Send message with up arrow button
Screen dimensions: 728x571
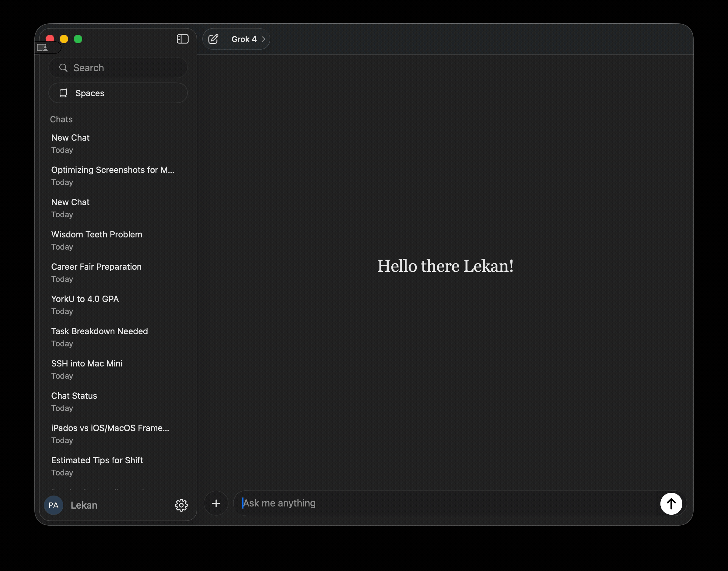pos(671,503)
